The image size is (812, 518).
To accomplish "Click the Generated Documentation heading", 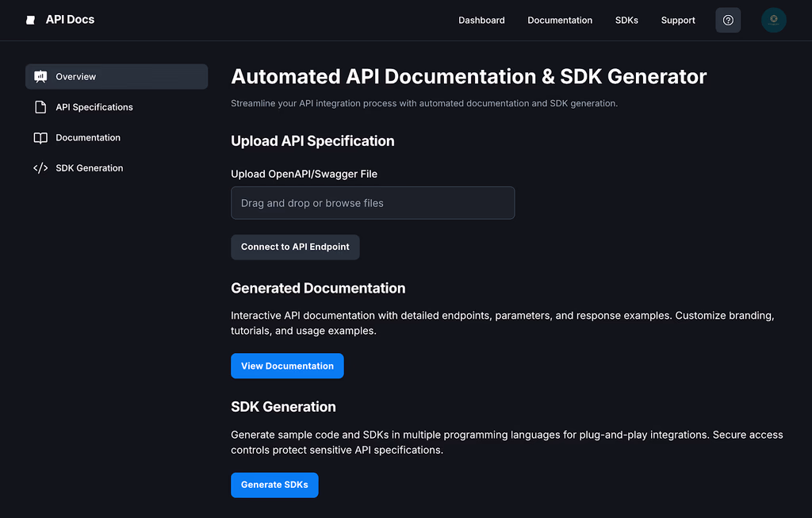I will click(318, 288).
